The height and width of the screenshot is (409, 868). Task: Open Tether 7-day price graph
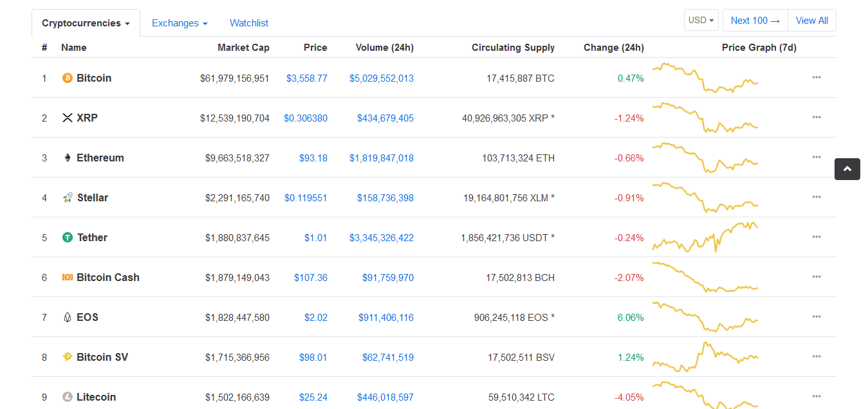coord(705,237)
